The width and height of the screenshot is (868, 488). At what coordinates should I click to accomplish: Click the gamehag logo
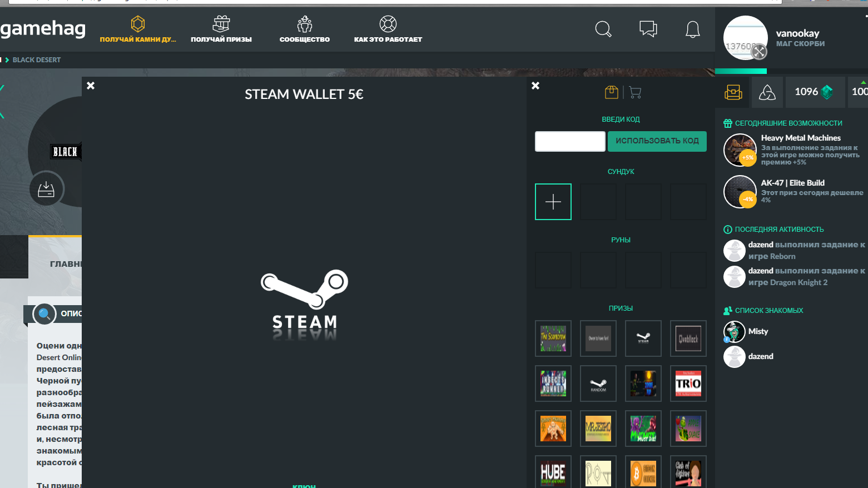click(x=43, y=29)
